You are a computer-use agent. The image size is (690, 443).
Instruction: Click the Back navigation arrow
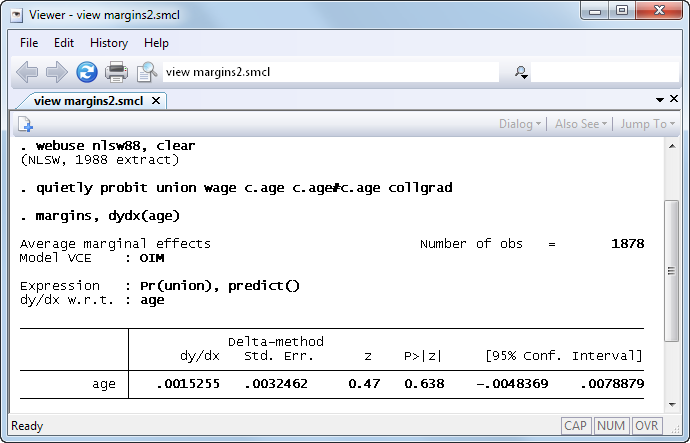click(27, 72)
